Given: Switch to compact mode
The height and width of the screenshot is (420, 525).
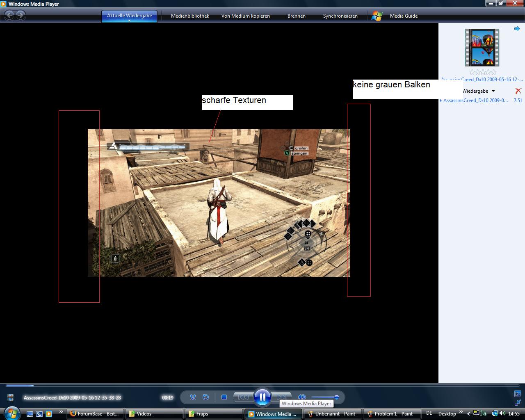Looking at the screenshot, I should [518, 403].
